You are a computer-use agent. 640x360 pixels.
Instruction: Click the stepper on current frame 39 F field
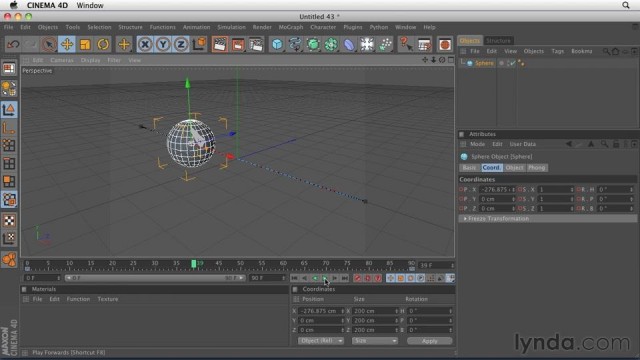pyautogui.click(x=452, y=265)
